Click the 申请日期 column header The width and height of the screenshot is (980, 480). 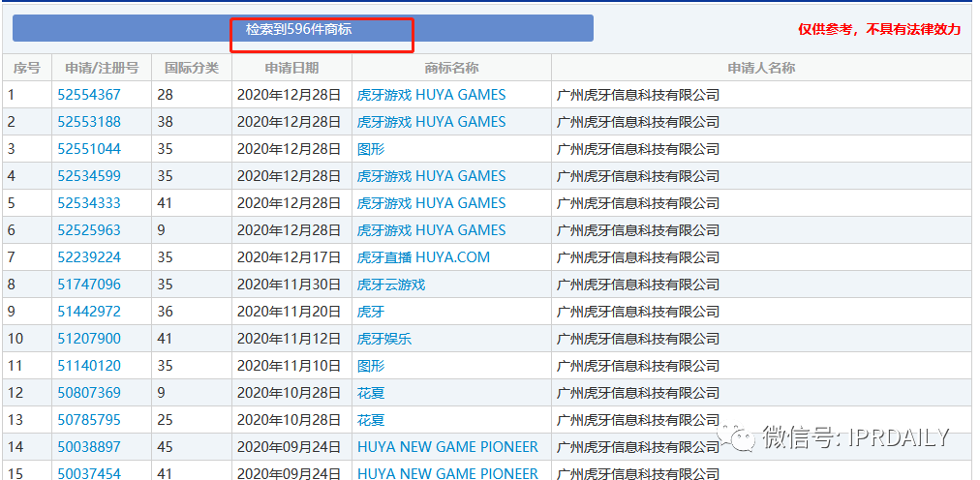pyautogui.click(x=291, y=68)
